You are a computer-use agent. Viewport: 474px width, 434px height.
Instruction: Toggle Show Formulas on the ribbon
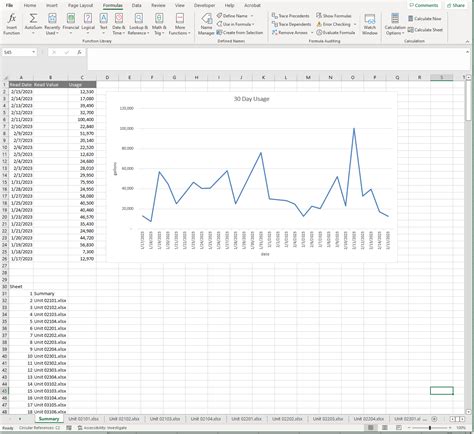(334, 16)
